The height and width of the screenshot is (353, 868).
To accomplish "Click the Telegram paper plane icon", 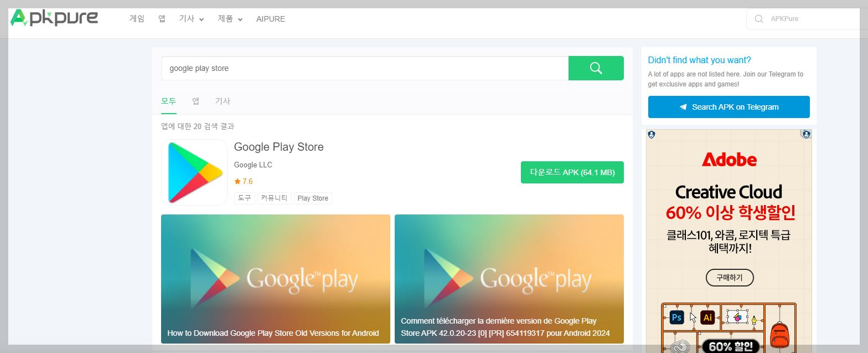I will tap(683, 107).
